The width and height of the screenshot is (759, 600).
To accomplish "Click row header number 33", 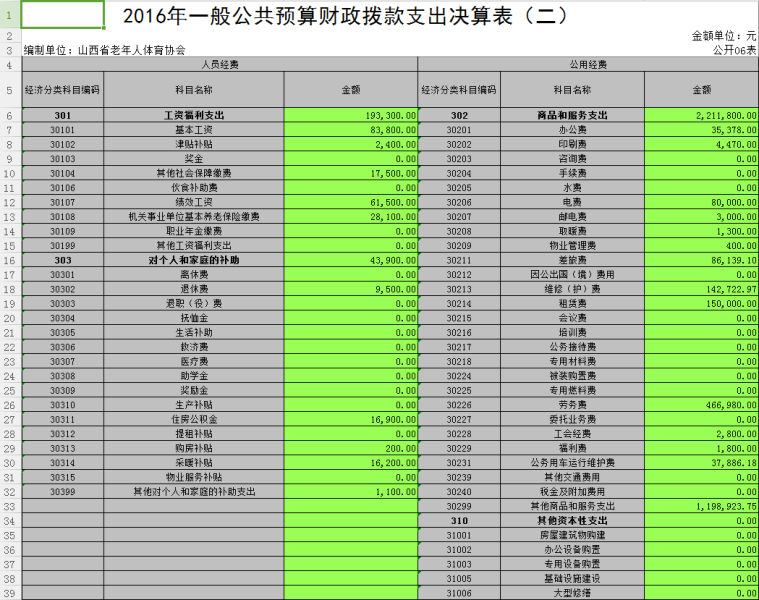I will [9, 506].
